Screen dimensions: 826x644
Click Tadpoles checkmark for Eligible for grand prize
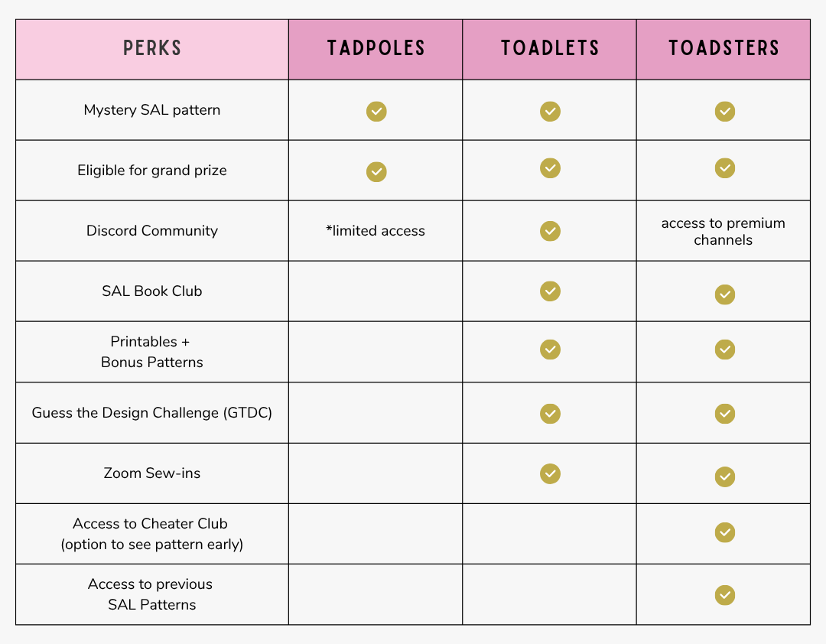click(376, 171)
